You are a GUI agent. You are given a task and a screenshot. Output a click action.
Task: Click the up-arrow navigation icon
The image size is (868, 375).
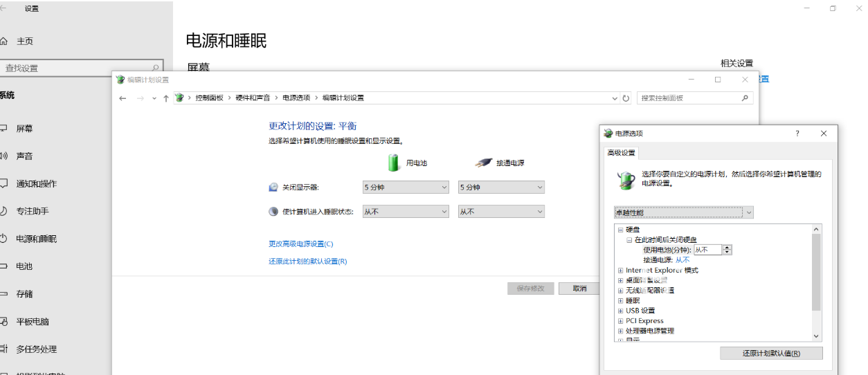click(166, 98)
